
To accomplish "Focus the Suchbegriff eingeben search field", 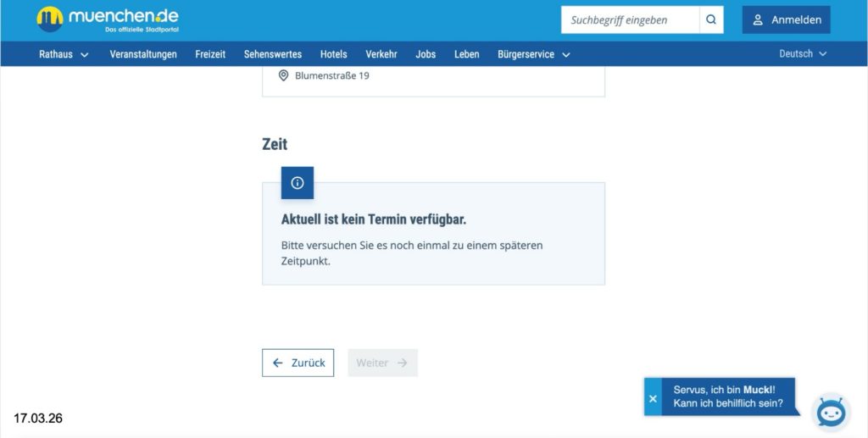I will click(x=630, y=19).
